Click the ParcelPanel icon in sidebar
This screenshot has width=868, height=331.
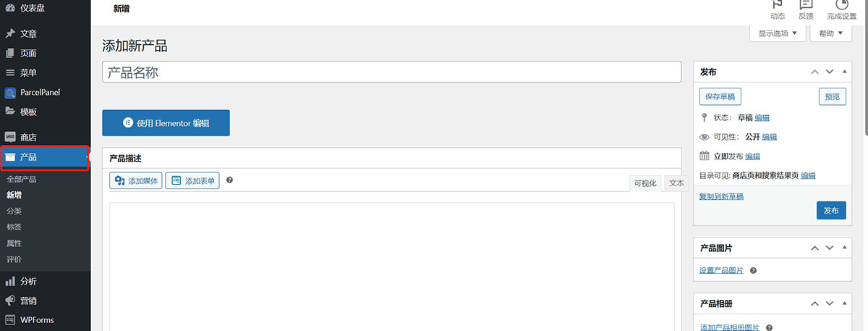pos(10,93)
